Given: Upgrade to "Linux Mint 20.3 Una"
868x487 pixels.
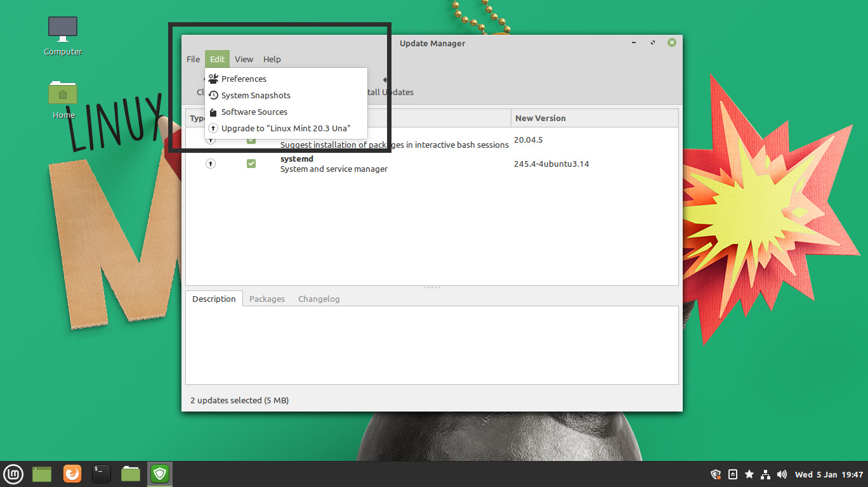Looking at the screenshot, I should (x=286, y=128).
